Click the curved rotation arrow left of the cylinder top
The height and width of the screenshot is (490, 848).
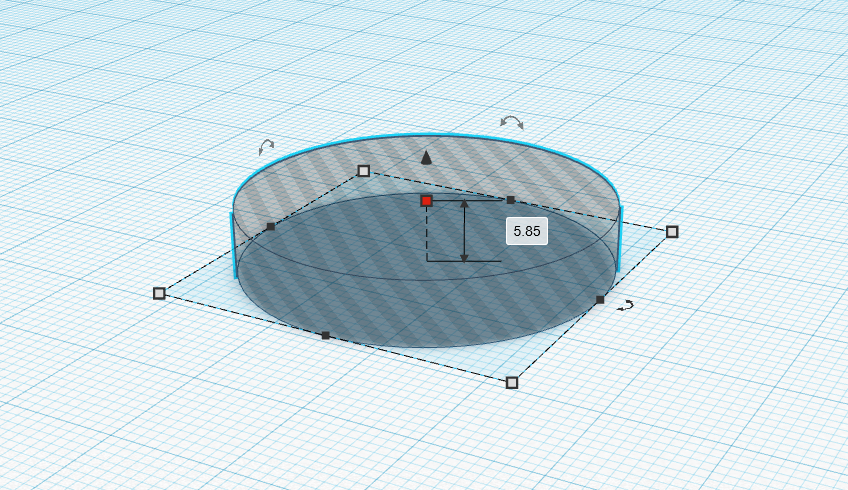point(266,147)
